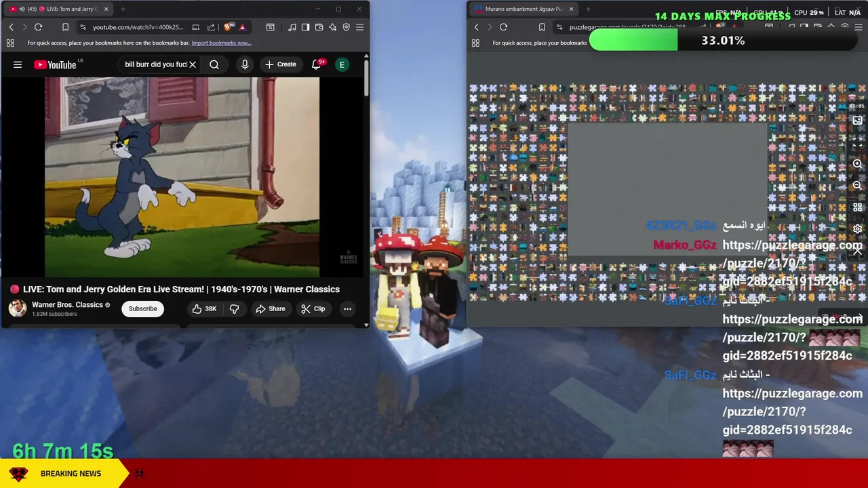Search with voice microphone on YouTube

(245, 64)
